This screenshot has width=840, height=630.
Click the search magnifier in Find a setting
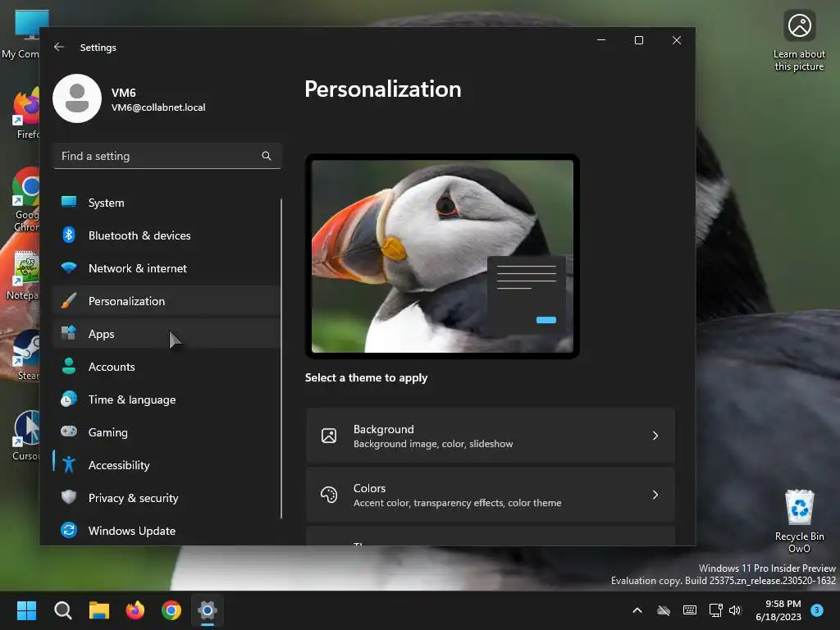pos(267,156)
